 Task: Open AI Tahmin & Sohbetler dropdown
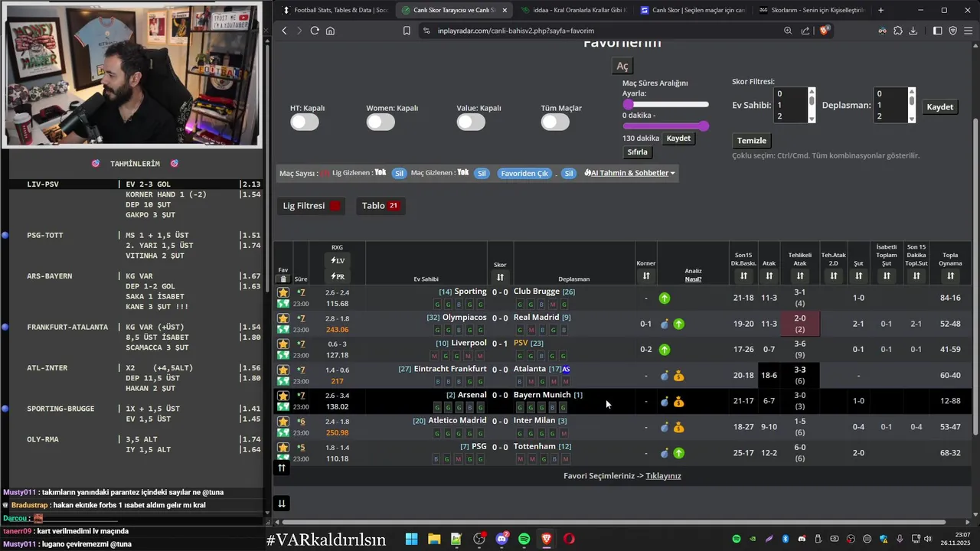(629, 173)
